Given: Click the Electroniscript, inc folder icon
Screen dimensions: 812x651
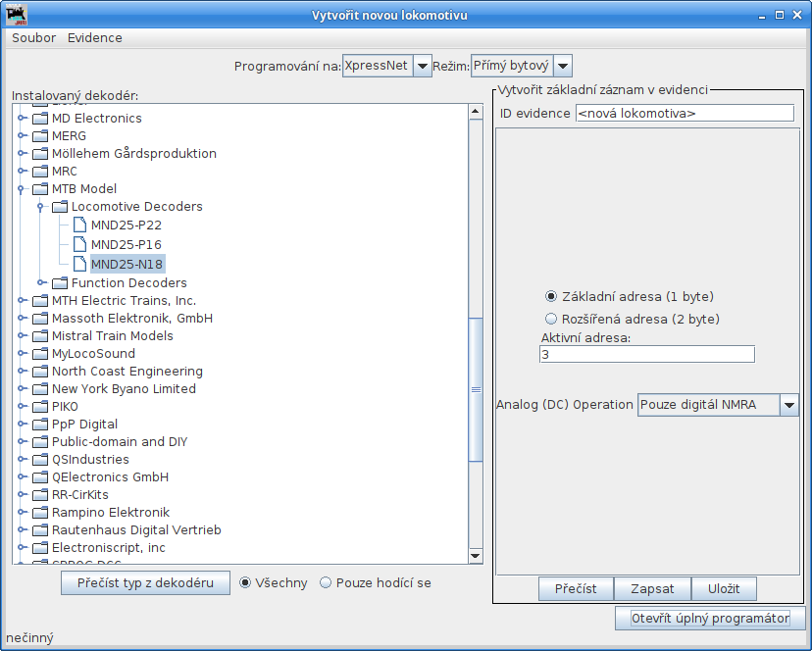Looking at the screenshot, I should (40, 547).
